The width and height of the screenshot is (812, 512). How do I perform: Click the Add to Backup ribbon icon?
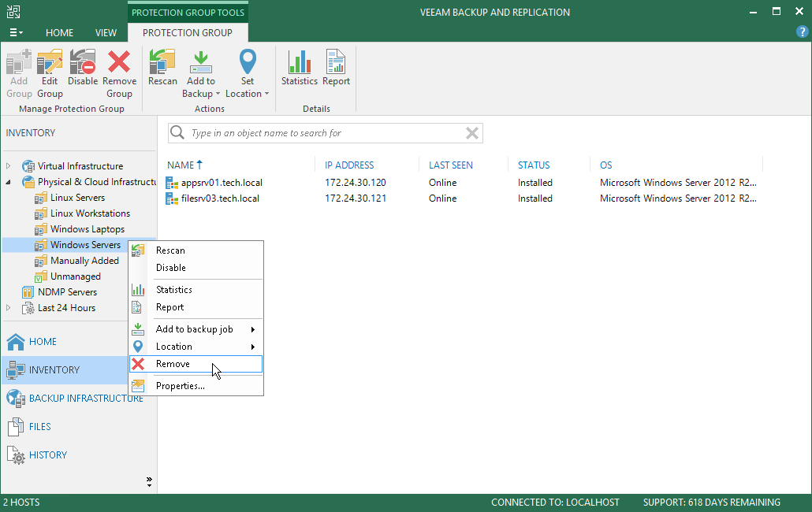201,62
